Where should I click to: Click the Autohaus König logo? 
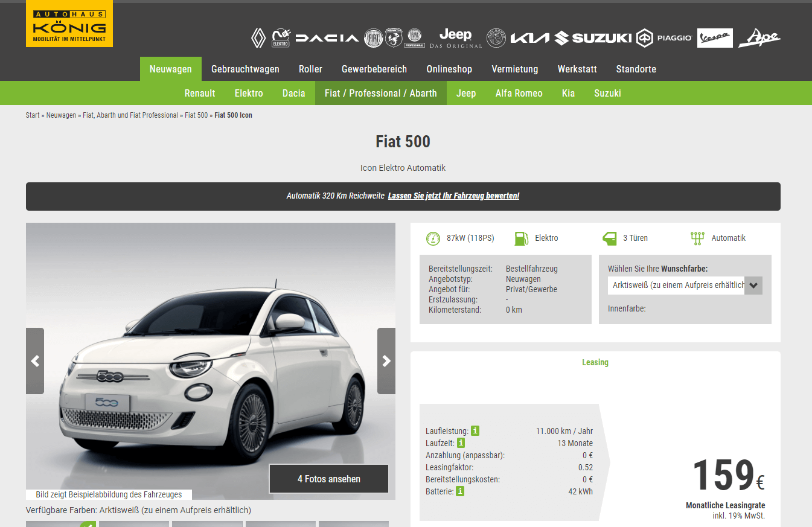[x=69, y=24]
